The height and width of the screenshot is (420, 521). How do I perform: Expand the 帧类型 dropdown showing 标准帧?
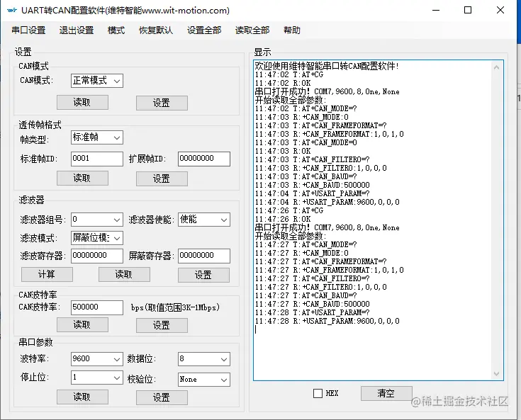tap(96, 137)
